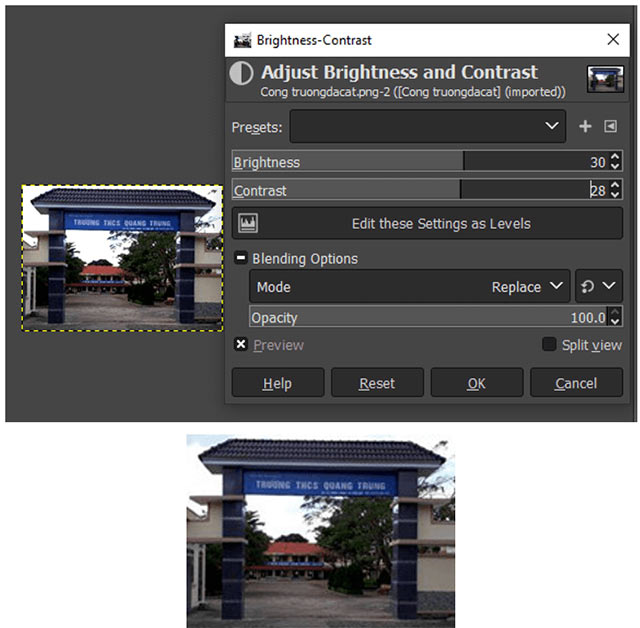
Task: Toggle the Preview checkbox
Action: coord(241,345)
